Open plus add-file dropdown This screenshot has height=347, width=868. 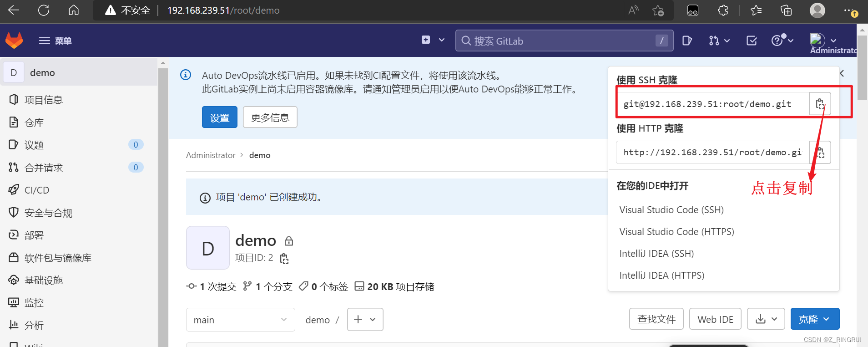coord(365,320)
